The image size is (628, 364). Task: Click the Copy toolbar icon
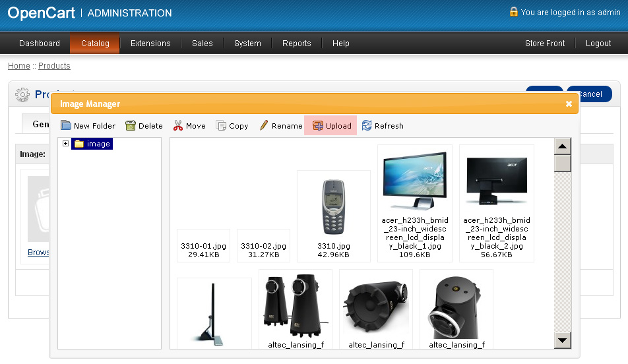[x=221, y=126]
